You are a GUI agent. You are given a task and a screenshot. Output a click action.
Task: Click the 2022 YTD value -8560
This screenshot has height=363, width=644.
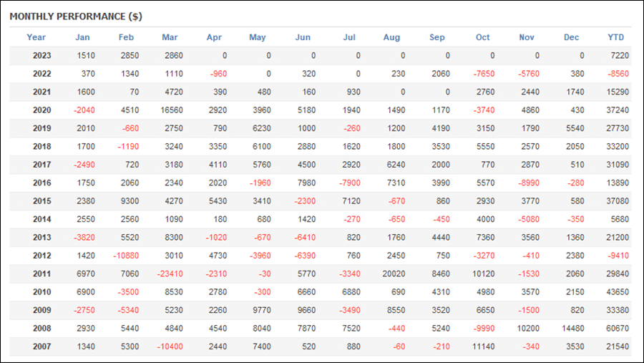click(x=618, y=74)
